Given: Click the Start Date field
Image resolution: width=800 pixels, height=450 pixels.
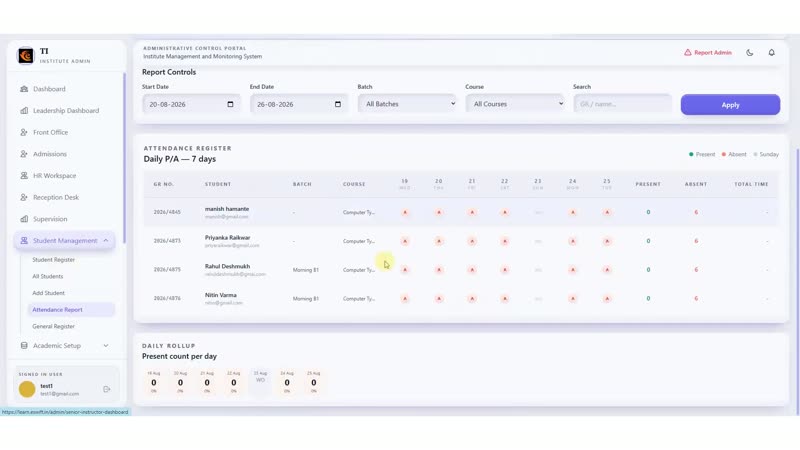Looking at the screenshot, I should [191, 104].
